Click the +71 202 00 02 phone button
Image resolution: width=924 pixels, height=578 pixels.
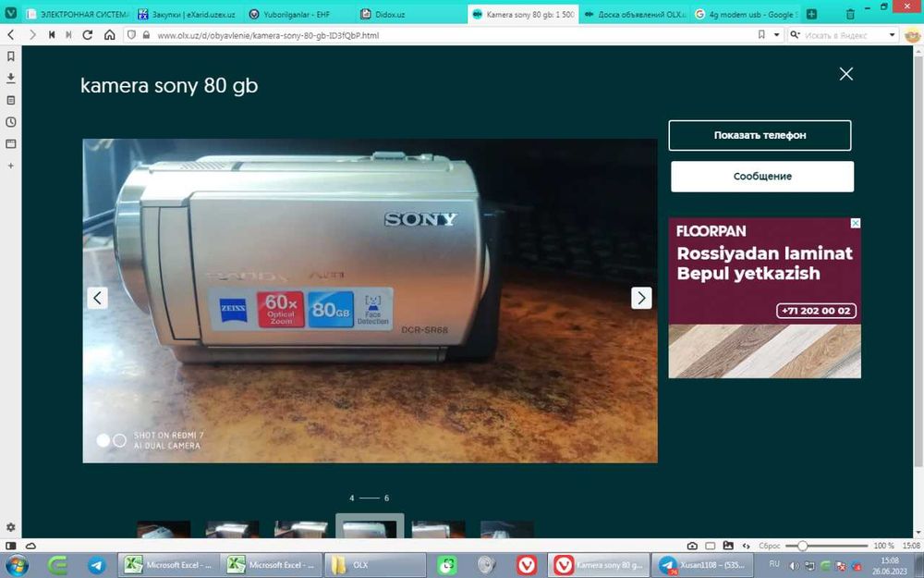coord(816,311)
